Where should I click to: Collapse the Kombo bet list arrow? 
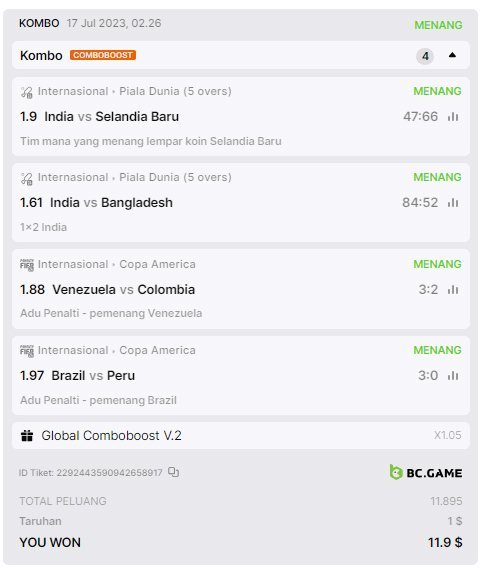click(x=452, y=55)
